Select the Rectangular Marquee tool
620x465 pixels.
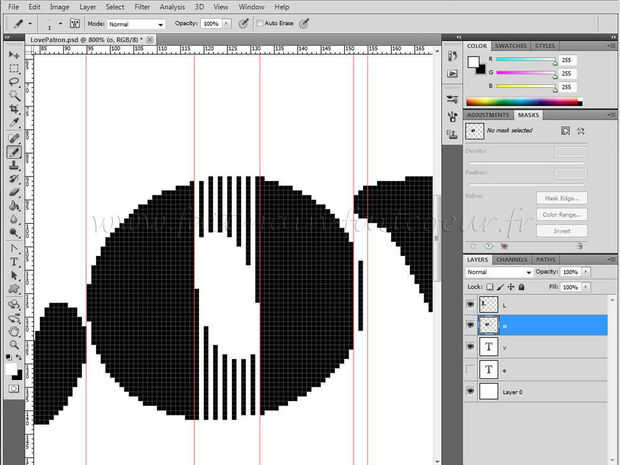pos(14,68)
